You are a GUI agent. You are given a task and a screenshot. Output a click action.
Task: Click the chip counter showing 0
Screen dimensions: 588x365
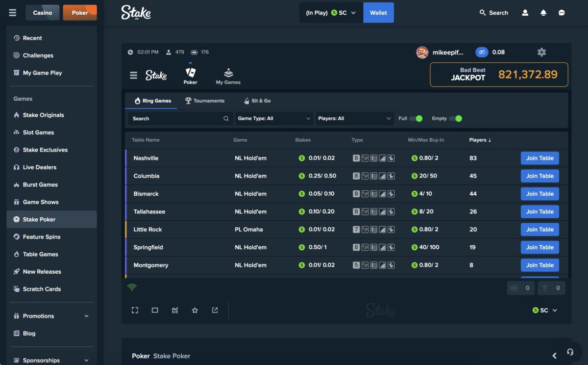point(521,288)
